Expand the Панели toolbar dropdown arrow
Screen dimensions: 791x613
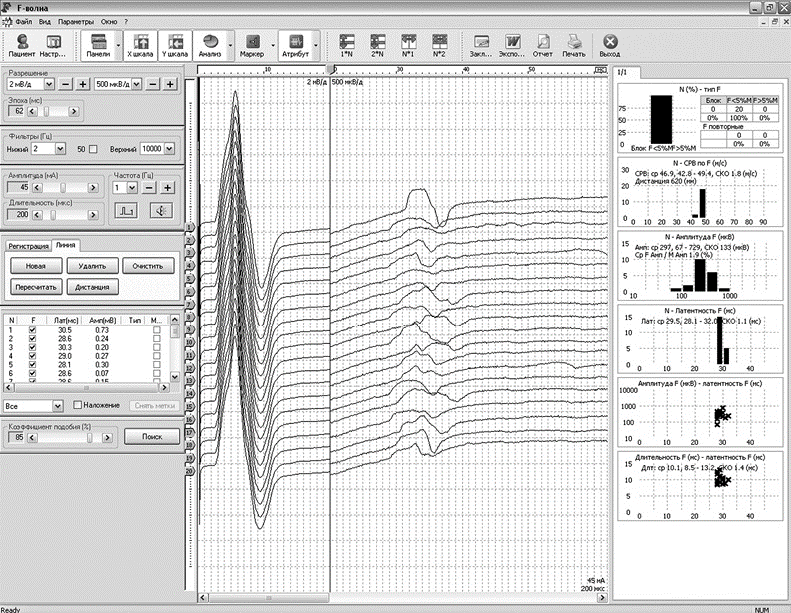(x=119, y=45)
